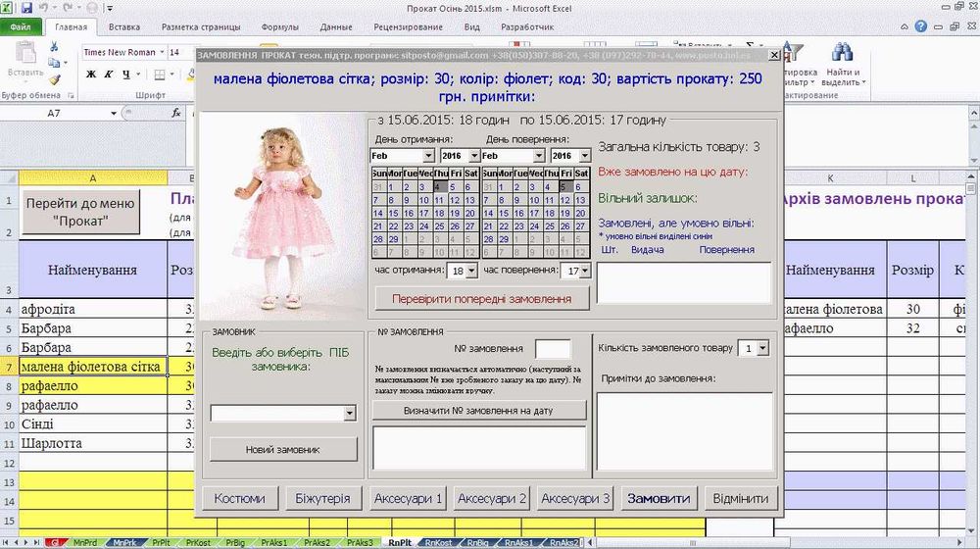The height and width of the screenshot is (549, 980).
Task: Open час отримання hour 18 dropdown
Action: [x=471, y=271]
